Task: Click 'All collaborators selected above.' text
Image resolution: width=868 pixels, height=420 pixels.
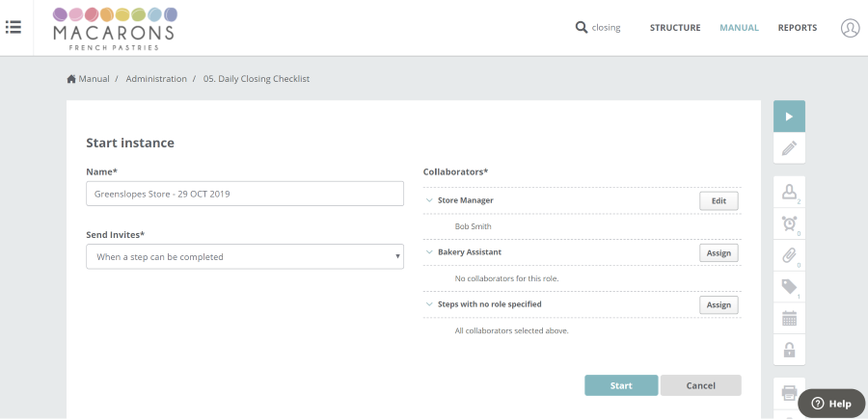Action: pyautogui.click(x=511, y=331)
